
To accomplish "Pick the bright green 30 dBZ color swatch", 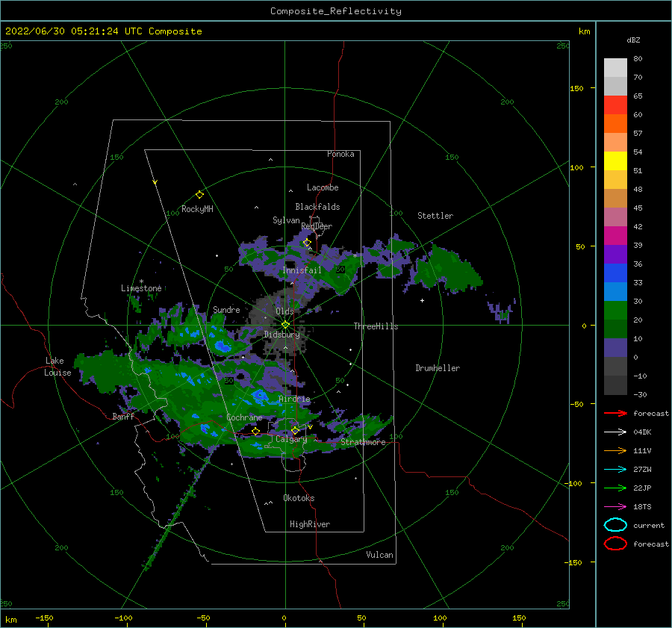I will 615,311.
